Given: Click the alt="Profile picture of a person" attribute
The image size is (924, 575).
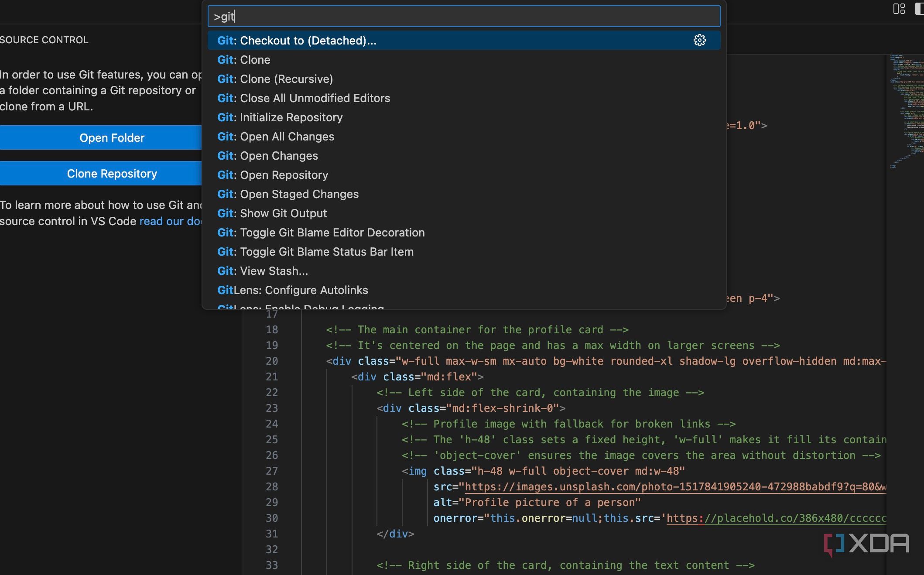Looking at the screenshot, I should pos(537,503).
